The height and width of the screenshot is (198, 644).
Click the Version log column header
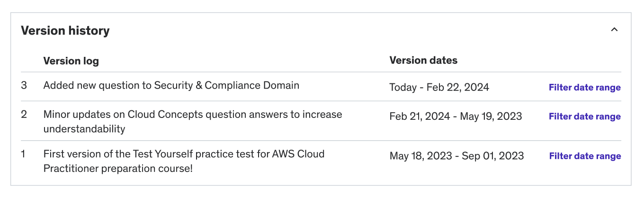pyautogui.click(x=71, y=61)
